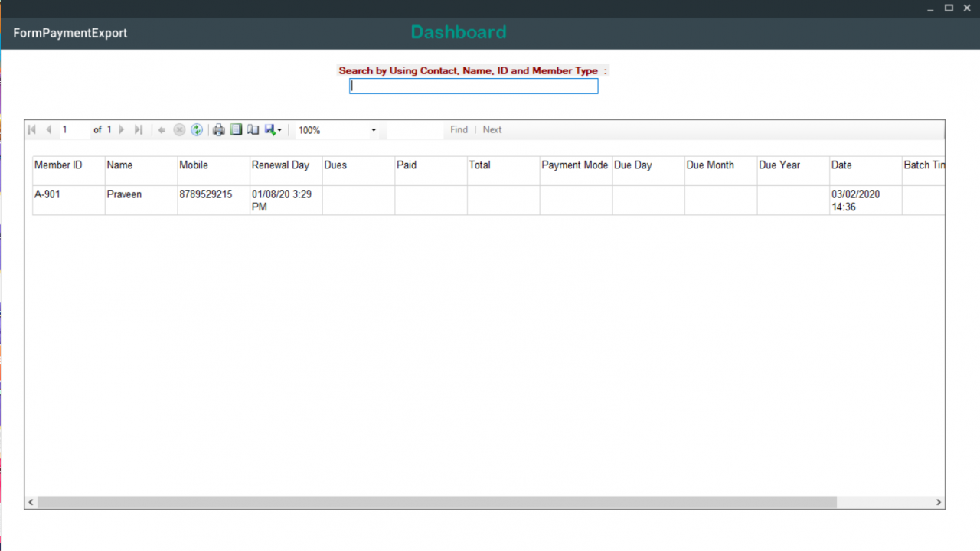Click the Find link
The height and width of the screenshot is (551, 980).
pos(459,130)
